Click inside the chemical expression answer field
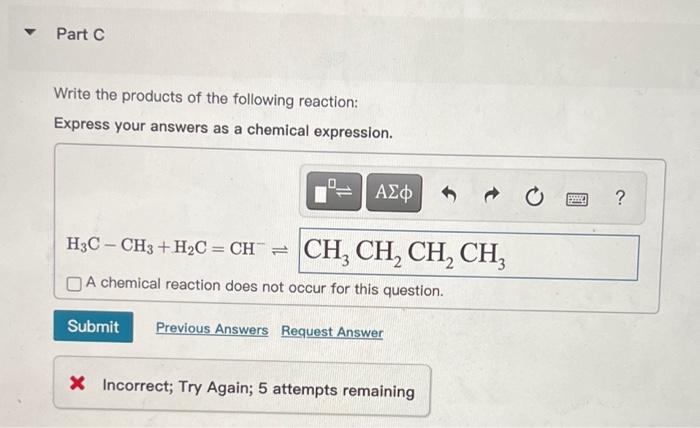This screenshot has width=700, height=428. coord(468,254)
